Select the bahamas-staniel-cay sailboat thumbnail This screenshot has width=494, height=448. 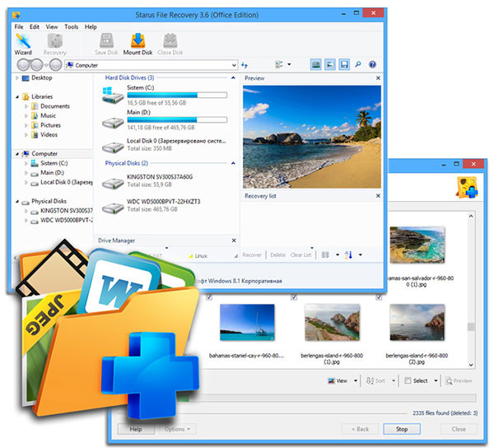247,322
